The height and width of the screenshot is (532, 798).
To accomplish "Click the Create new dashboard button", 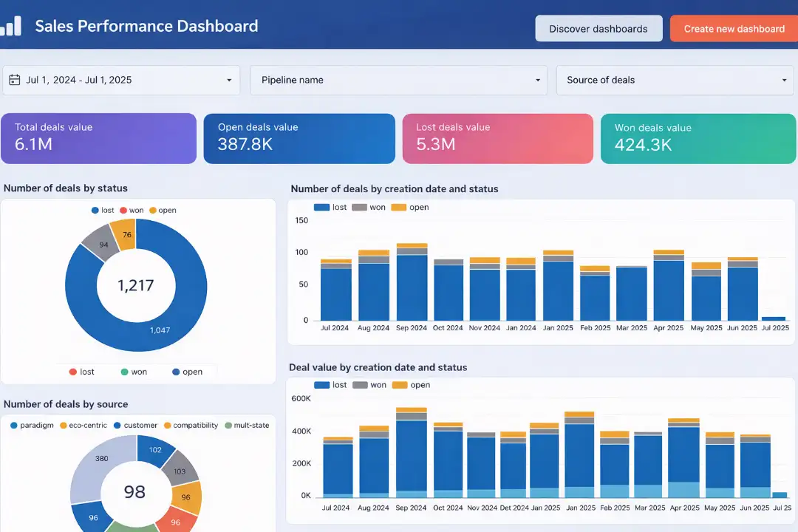I will (733, 28).
